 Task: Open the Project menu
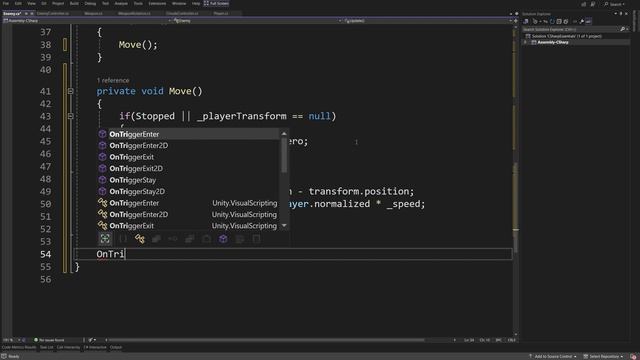pos(58,3)
